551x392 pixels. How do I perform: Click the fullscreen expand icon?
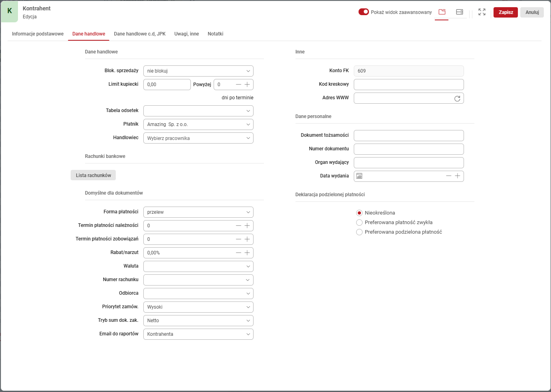[x=482, y=12]
